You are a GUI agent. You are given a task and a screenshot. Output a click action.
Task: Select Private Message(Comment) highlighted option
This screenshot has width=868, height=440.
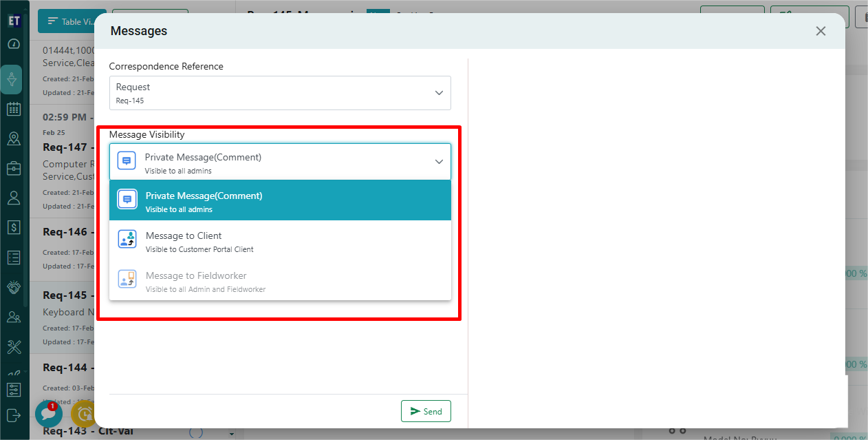(280, 200)
